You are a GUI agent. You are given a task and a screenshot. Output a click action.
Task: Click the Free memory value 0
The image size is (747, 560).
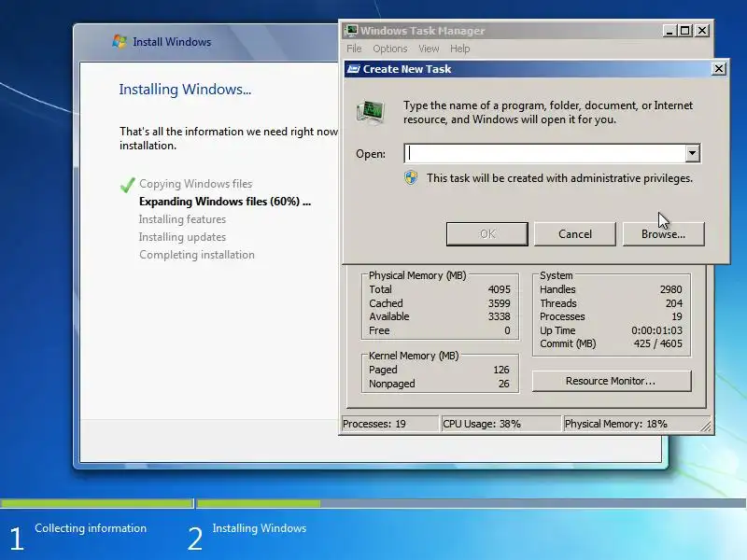point(507,330)
